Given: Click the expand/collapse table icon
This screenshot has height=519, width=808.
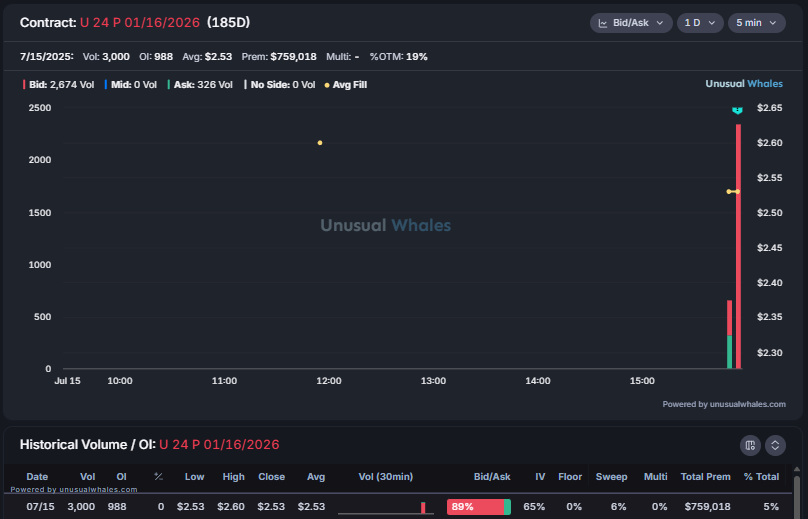Looking at the screenshot, I should [x=775, y=445].
